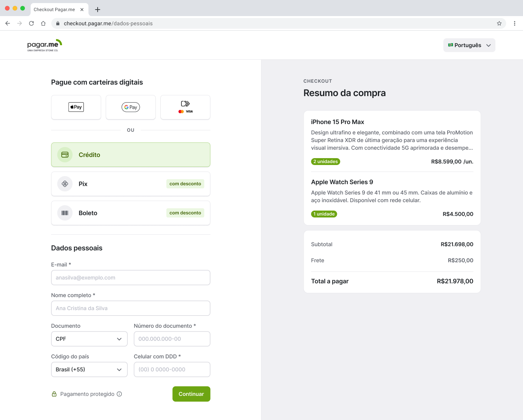The width and height of the screenshot is (523, 420).
Task: Select Pix as payment method
Action: 131,184
